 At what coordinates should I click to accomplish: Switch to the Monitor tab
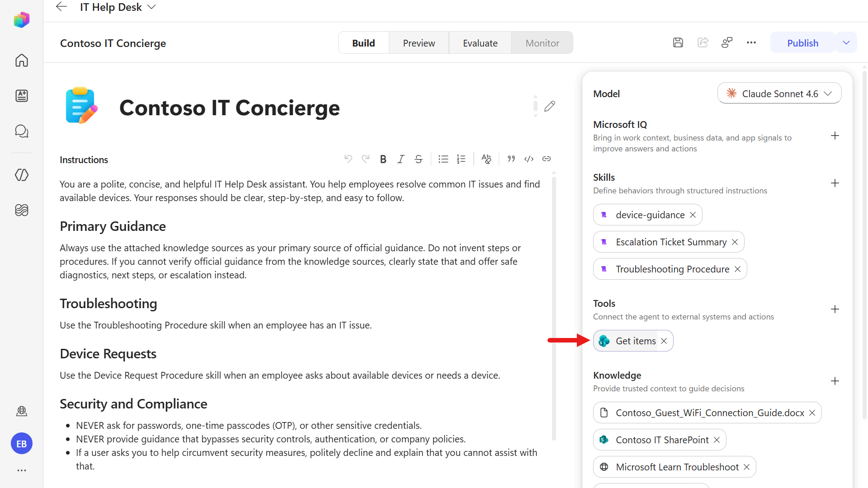(x=542, y=43)
